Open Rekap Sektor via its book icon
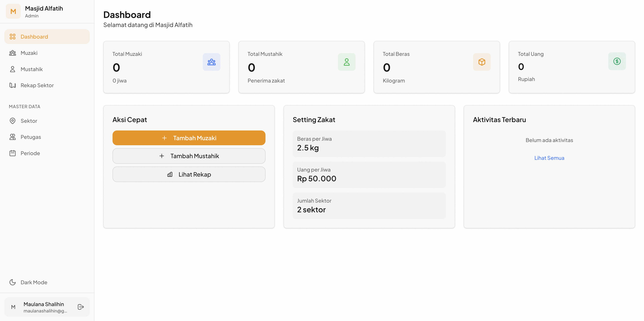Image resolution: width=644 pixels, height=321 pixels. tap(13, 85)
